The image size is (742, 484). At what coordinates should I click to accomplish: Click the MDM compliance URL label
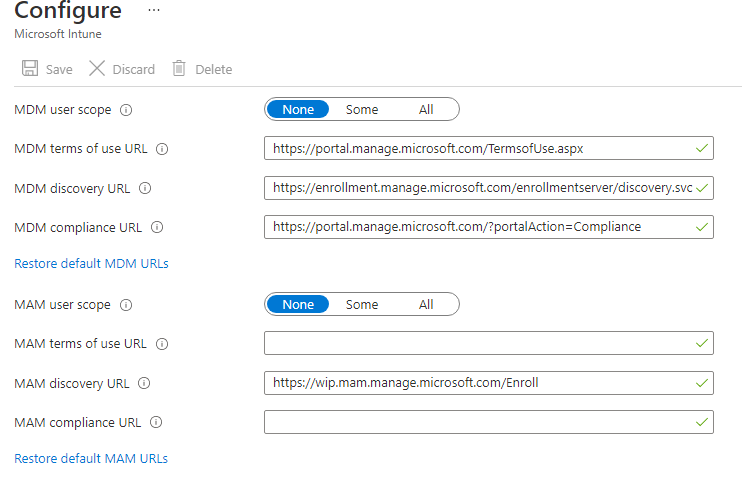click(78, 228)
